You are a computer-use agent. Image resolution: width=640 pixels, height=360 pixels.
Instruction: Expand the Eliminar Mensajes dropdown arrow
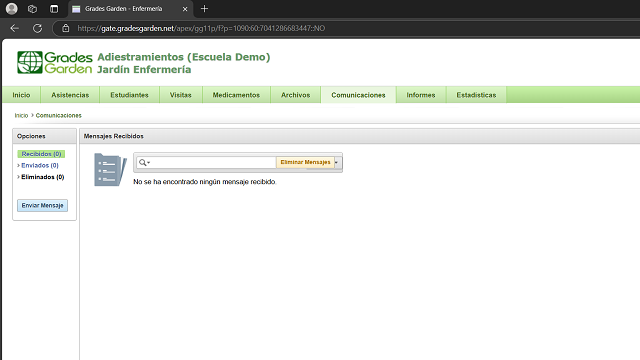pos(337,162)
